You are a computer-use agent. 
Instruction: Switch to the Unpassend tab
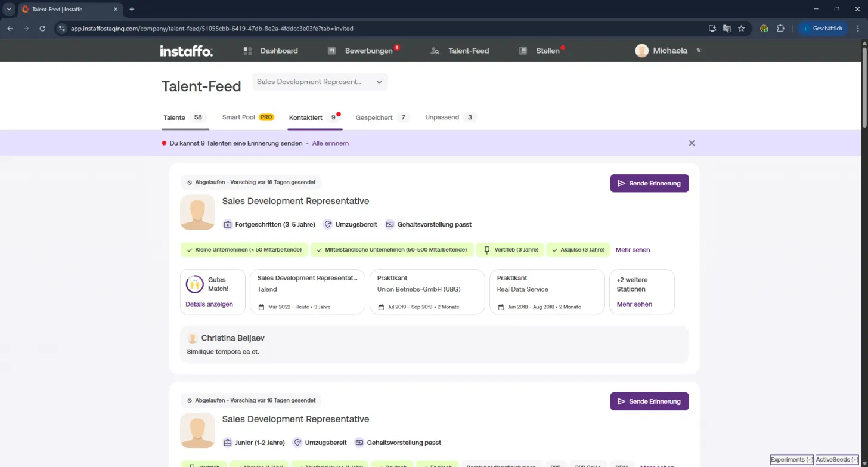point(451,117)
